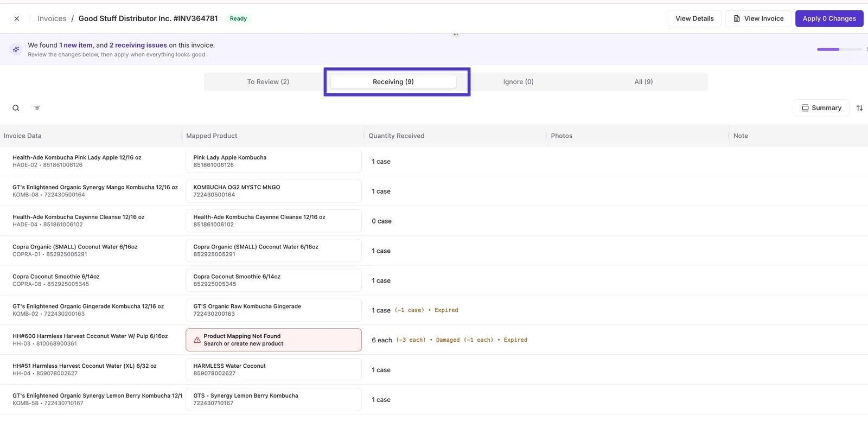Viewport: 868px width, 441px height.
Task: Click Apply 0 Changes button
Action: (x=829, y=18)
